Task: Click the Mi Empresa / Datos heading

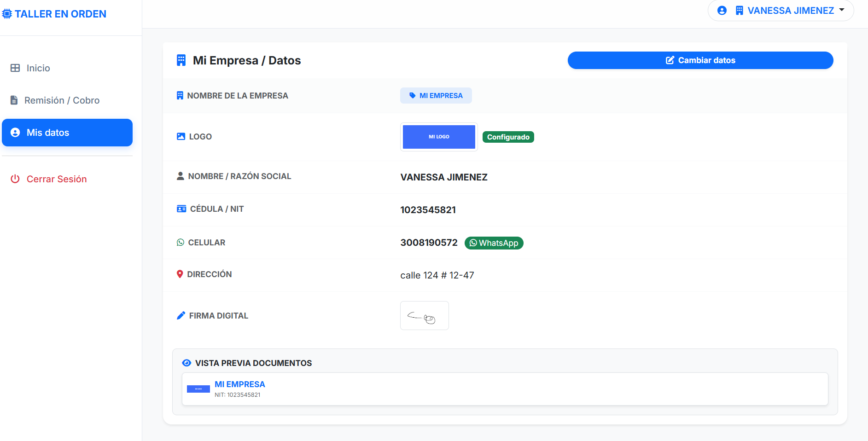Action: (247, 60)
